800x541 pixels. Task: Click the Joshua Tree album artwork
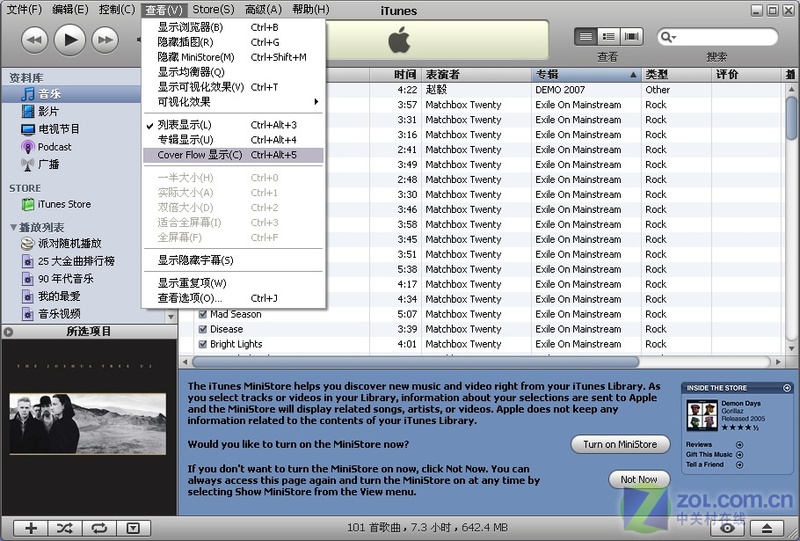tap(88, 424)
